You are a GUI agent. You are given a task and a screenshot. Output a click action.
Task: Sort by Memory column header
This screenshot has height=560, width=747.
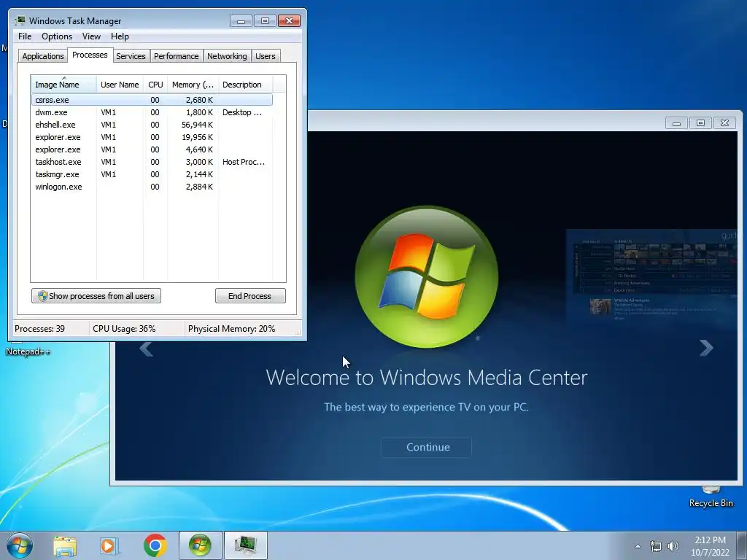click(193, 85)
